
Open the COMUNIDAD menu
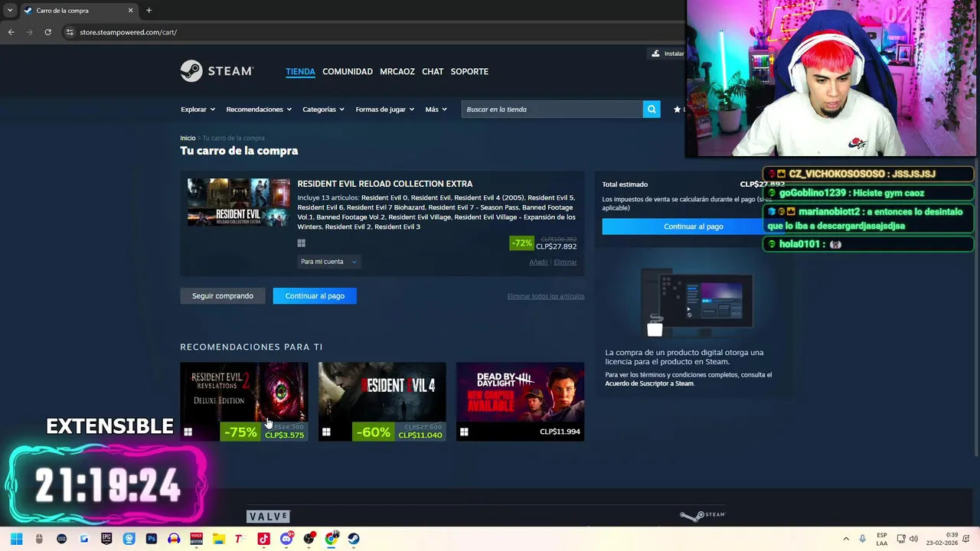[x=348, y=71]
